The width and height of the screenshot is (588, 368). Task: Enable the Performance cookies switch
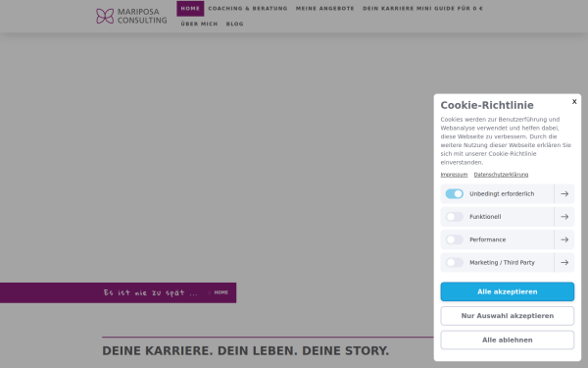tap(454, 239)
